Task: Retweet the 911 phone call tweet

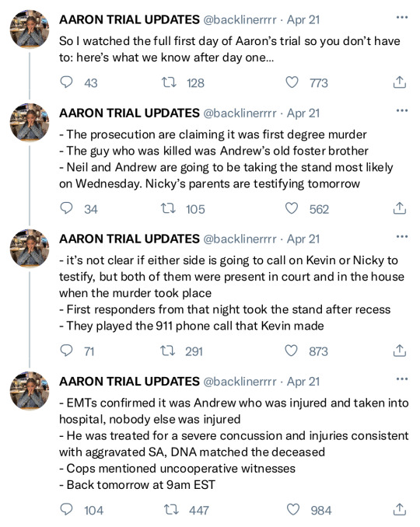Action: 167,351
